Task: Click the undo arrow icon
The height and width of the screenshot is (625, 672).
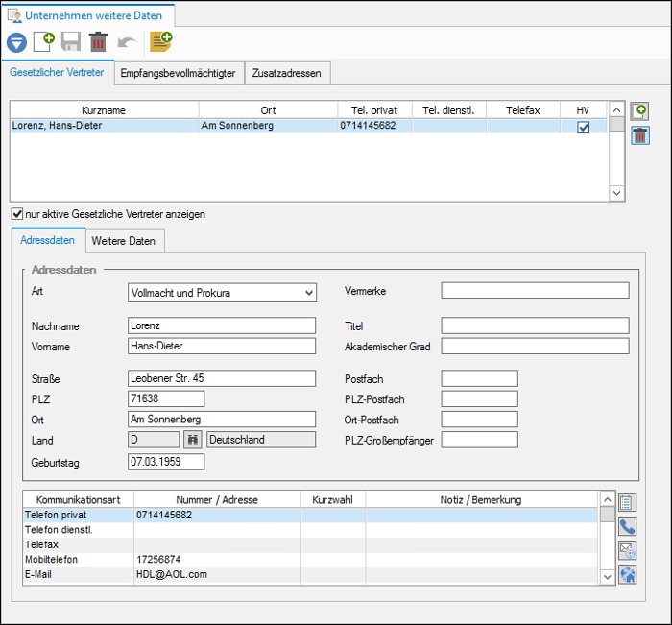Action: click(127, 42)
